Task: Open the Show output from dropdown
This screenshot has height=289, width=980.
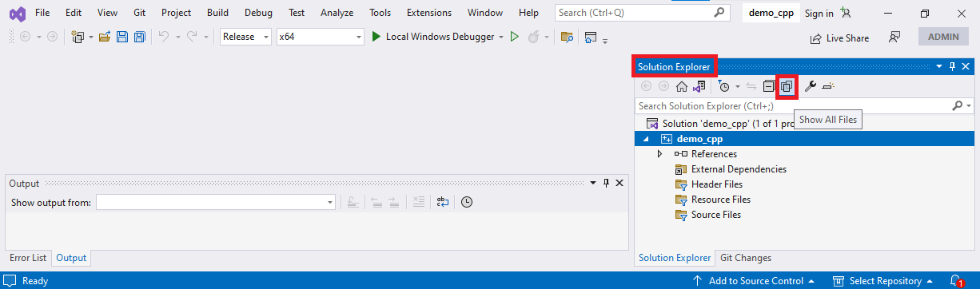Action: pyautogui.click(x=216, y=203)
